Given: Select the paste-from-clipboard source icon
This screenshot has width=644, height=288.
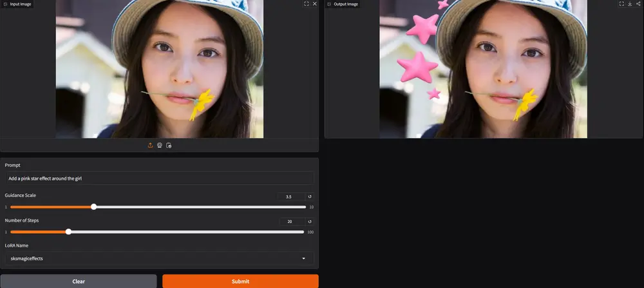Looking at the screenshot, I should [x=169, y=146].
